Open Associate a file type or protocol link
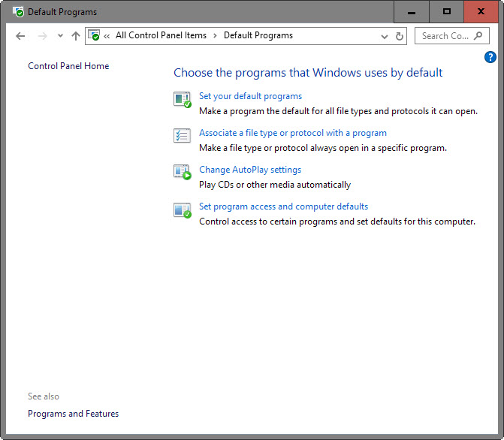 tap(293, 133)
